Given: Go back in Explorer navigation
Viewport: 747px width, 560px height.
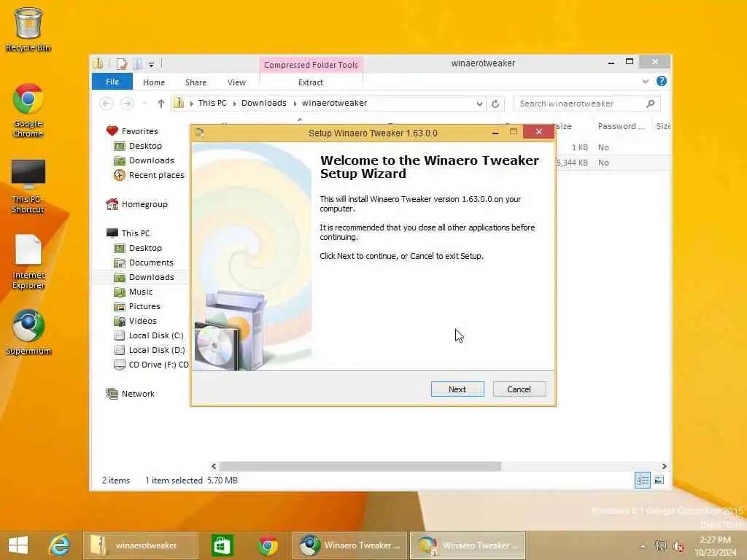Looking at the screenshot, I should point(107,104).
